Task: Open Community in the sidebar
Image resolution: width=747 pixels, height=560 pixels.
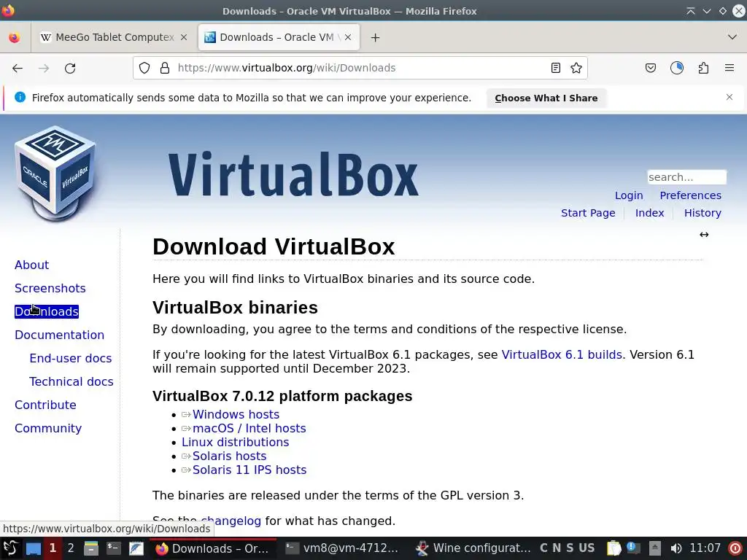Action: tap(48, 428)
